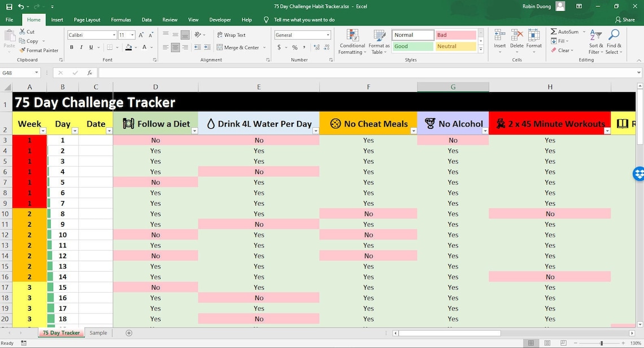This screenshot has width=644, height=348.
Task: Open the number format dropdown
Action: [x=328, y=35]
